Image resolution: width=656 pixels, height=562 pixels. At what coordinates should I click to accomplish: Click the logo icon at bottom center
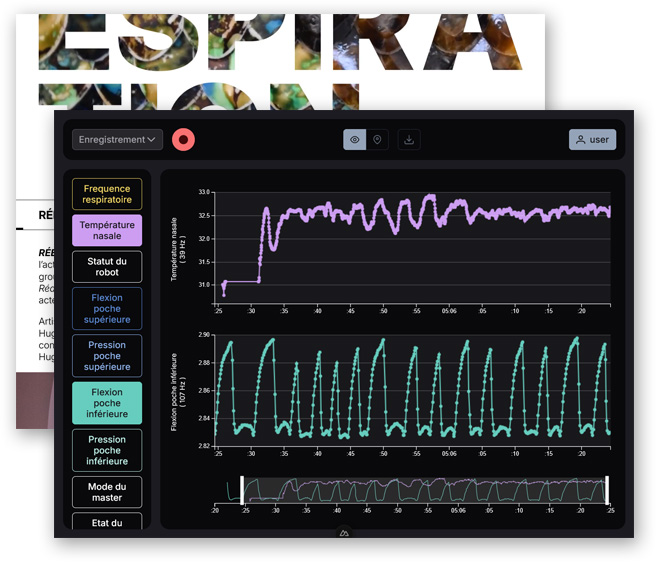(343, 534)
